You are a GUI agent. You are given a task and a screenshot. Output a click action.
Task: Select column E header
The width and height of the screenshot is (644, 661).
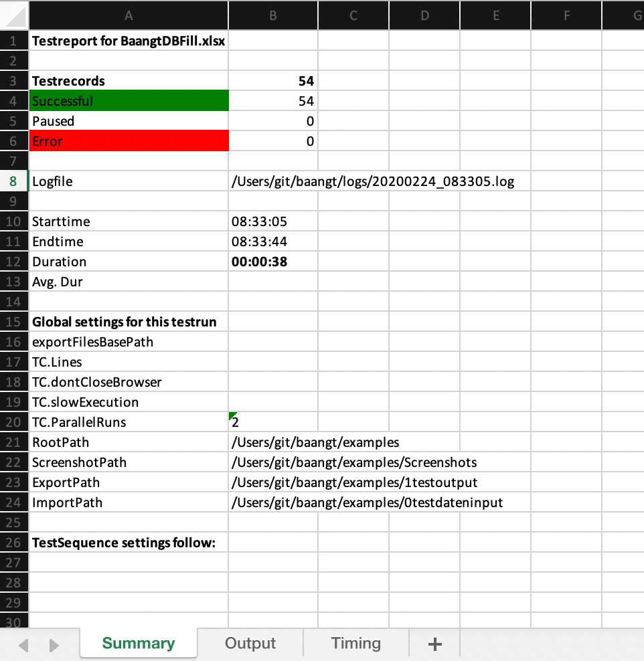click(495, 15)
